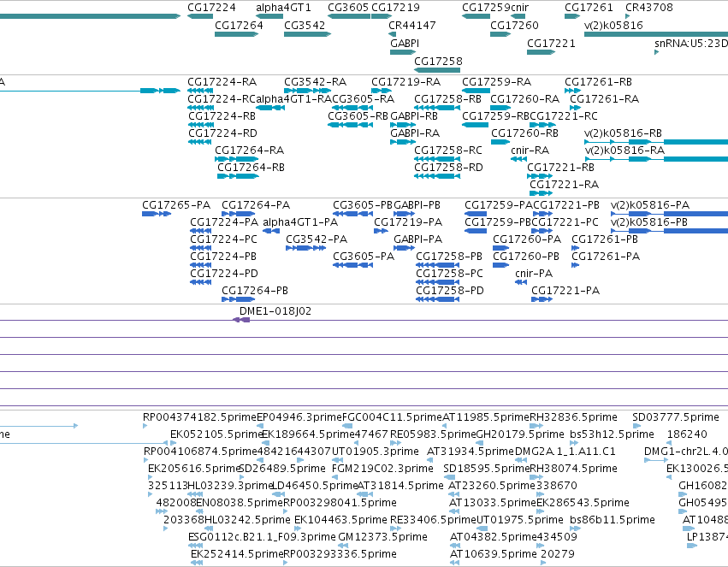Select the CG17264 gene bar

click(x=236, y=34)
